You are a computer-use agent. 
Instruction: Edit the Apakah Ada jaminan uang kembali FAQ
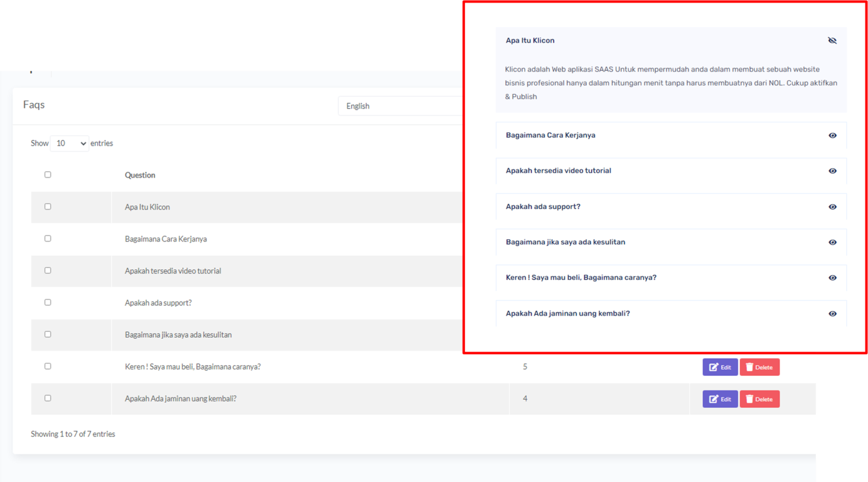pos(720,399)
